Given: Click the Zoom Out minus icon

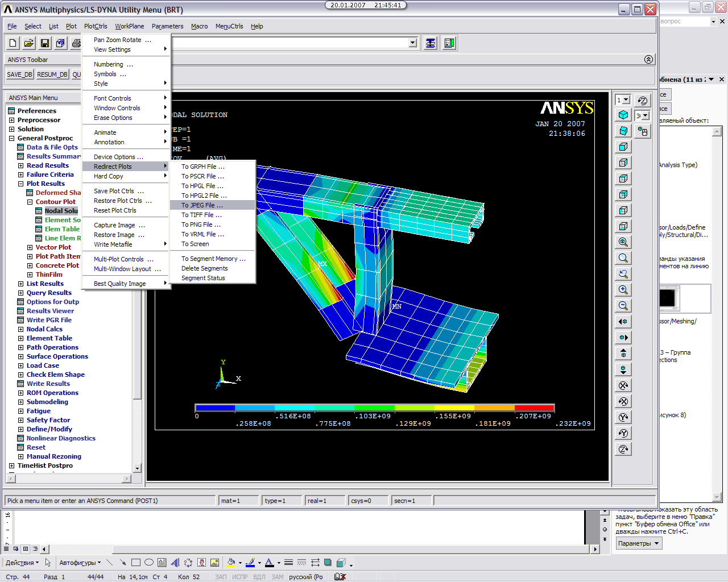Looking at the screenshot, I should [623, 306].
